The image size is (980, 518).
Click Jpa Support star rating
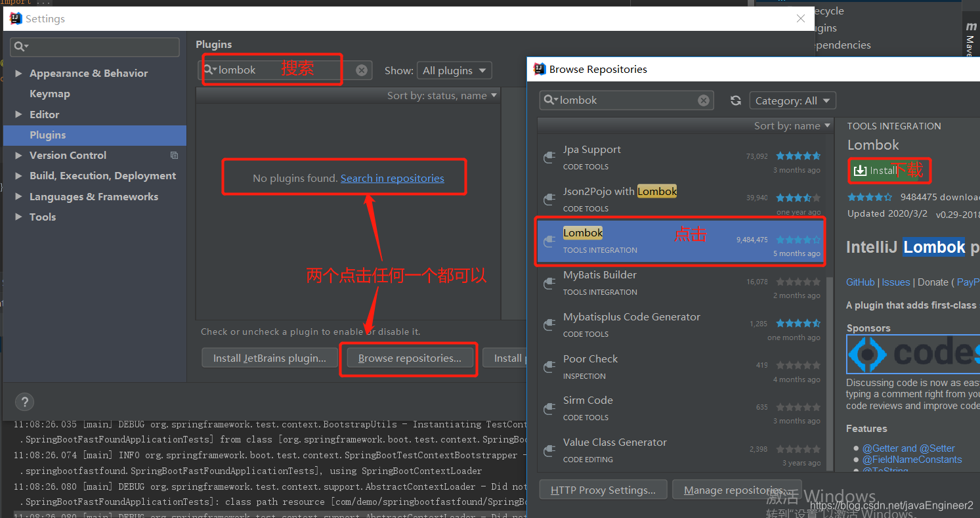(798, 156)
